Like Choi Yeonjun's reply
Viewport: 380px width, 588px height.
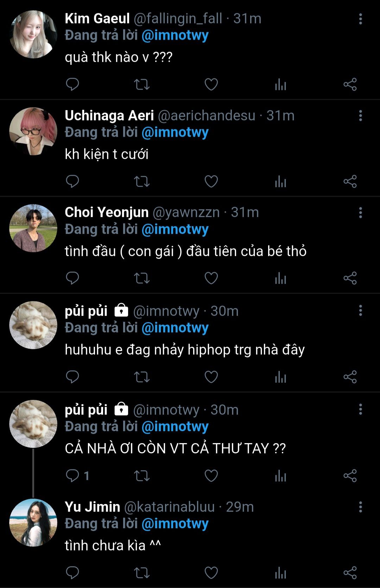click(211, 278)
